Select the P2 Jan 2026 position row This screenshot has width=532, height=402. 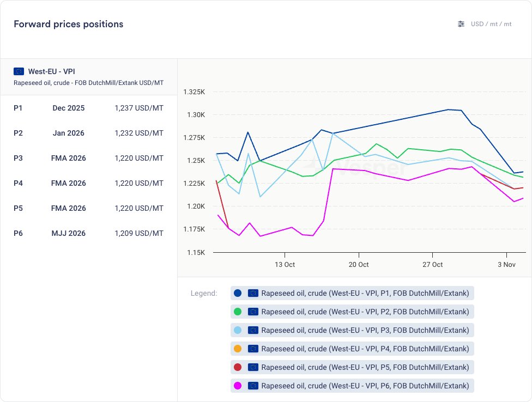click(88, 133)
